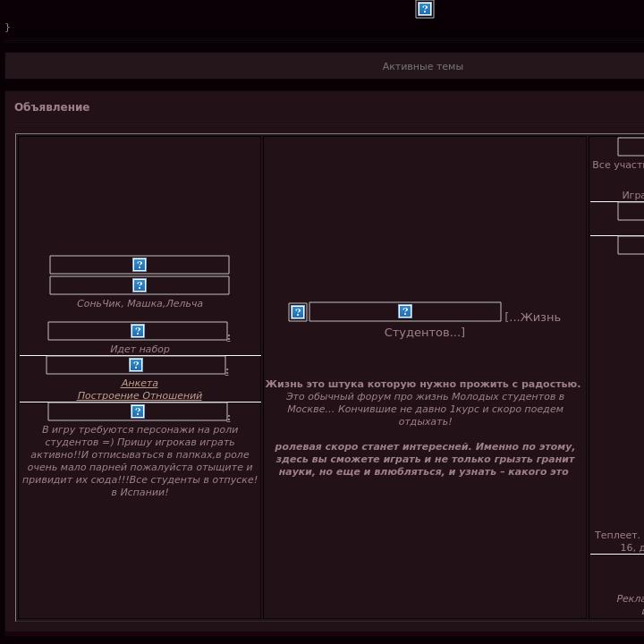Open the Анкета link
The width and height of the screenshot is (644, 644).
140,383
